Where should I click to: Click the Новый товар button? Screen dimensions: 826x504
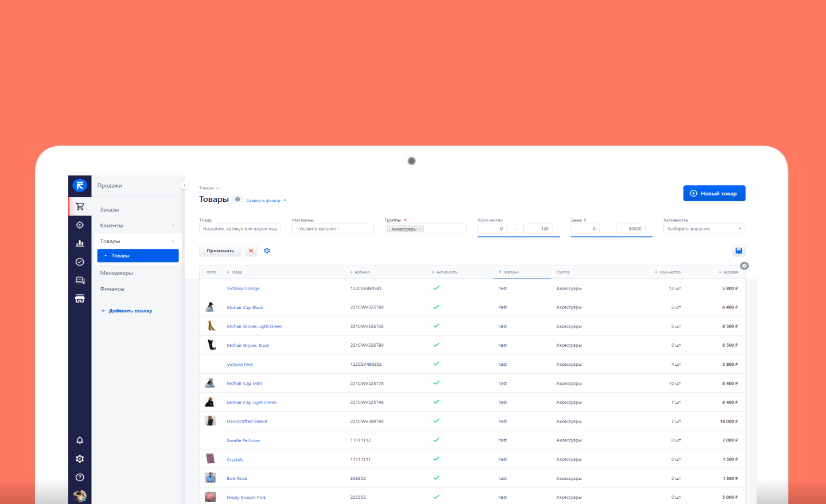[x=714, y=193]
